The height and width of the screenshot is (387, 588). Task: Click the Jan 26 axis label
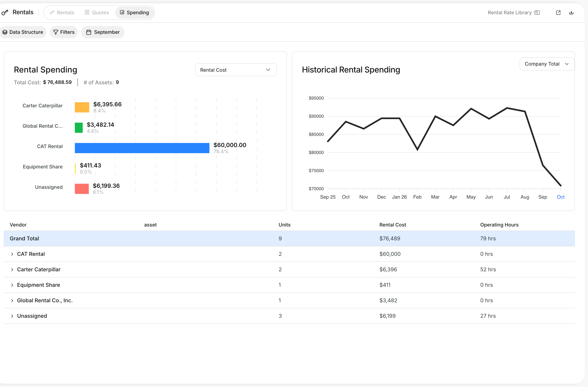399,197
